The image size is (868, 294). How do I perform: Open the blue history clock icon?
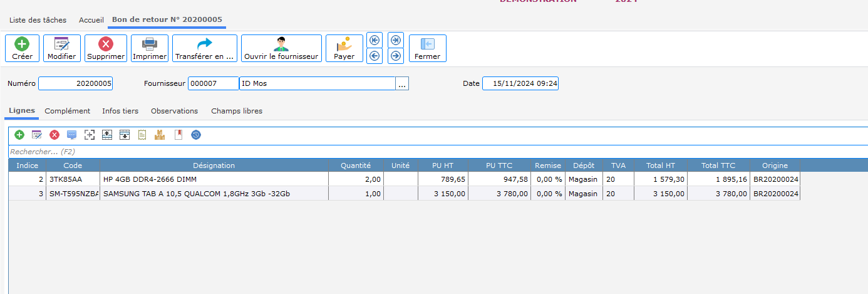pyautogui.click(x=196, y=135)
